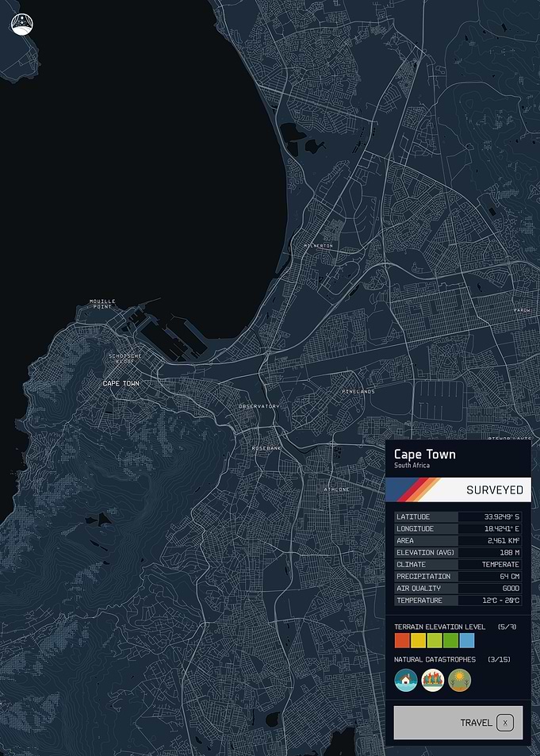Click the Latitude value 33.9249° S
540x756 pixels.
pyautogui.click(x=502, y=517)
